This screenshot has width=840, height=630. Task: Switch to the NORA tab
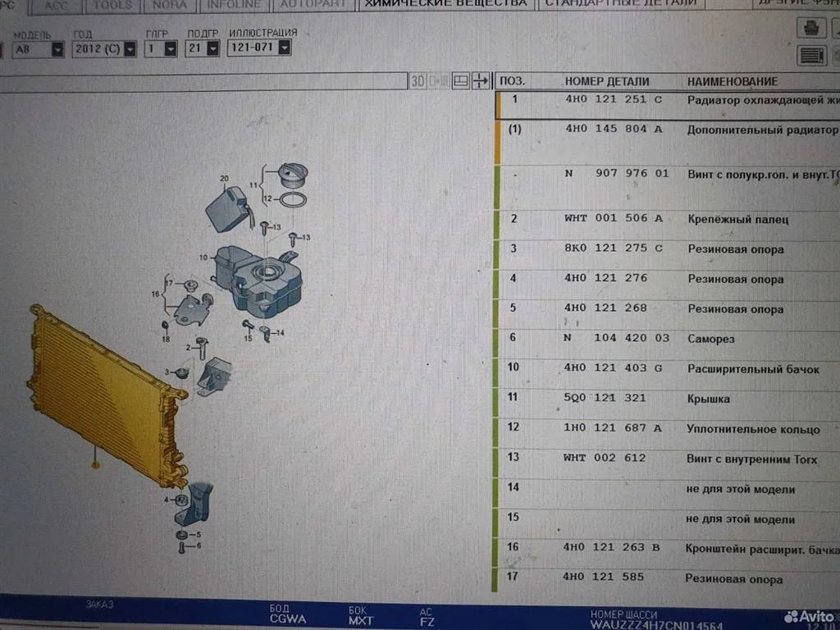coord(168,5)
